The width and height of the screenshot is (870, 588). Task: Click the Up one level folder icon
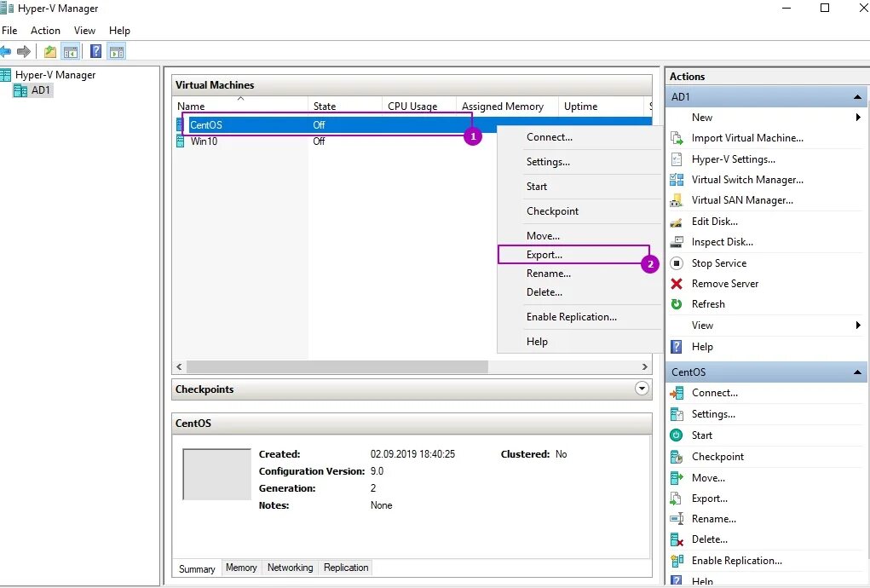pyautogui.click(x=50, y=52)
